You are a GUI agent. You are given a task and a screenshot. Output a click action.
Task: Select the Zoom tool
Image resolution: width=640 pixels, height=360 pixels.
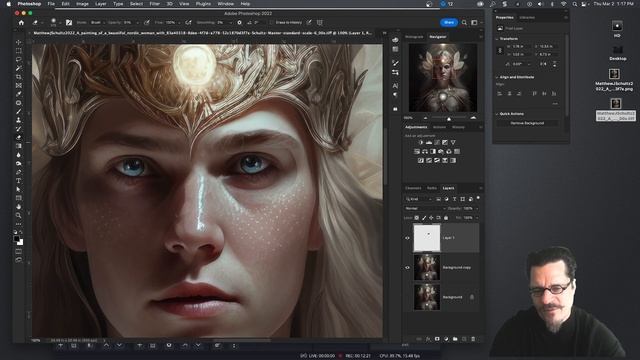(19, 215)
